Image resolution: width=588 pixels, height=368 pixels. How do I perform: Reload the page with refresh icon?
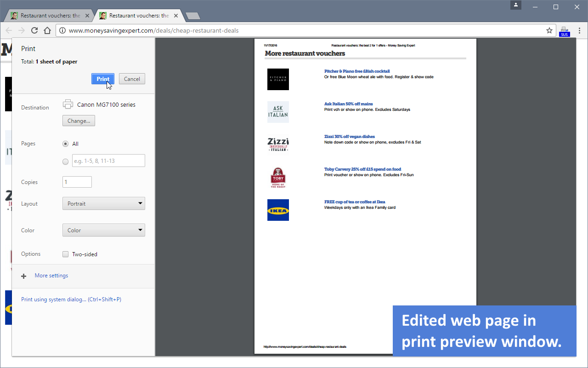(34, 31)
